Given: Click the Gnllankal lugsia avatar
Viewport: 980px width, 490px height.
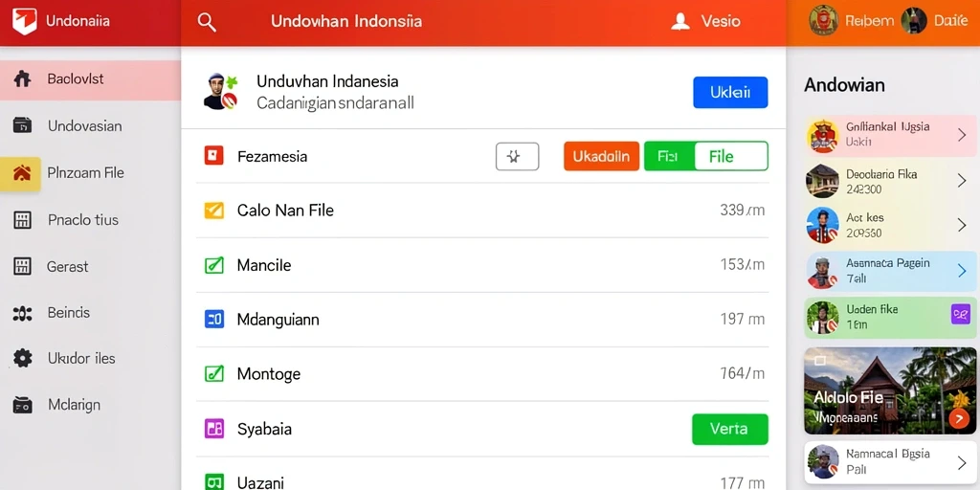Looking at the screenshot, I should click(x=822, y=136).
